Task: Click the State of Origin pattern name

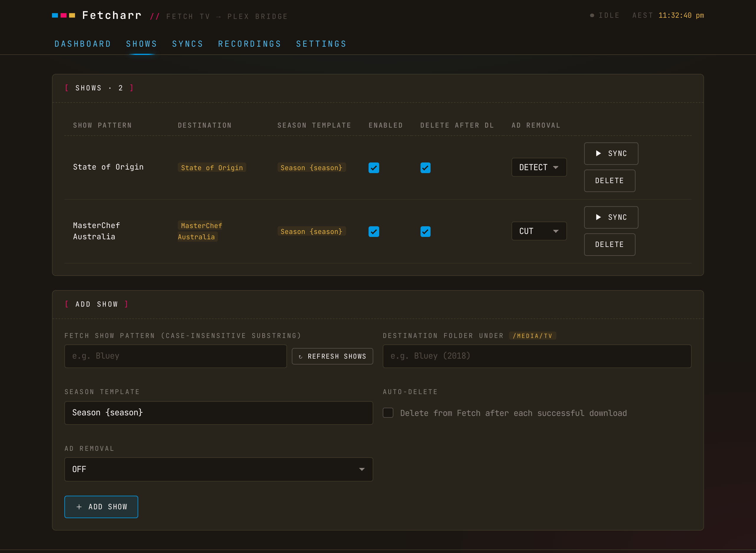Action: click(x=108, y=167)
